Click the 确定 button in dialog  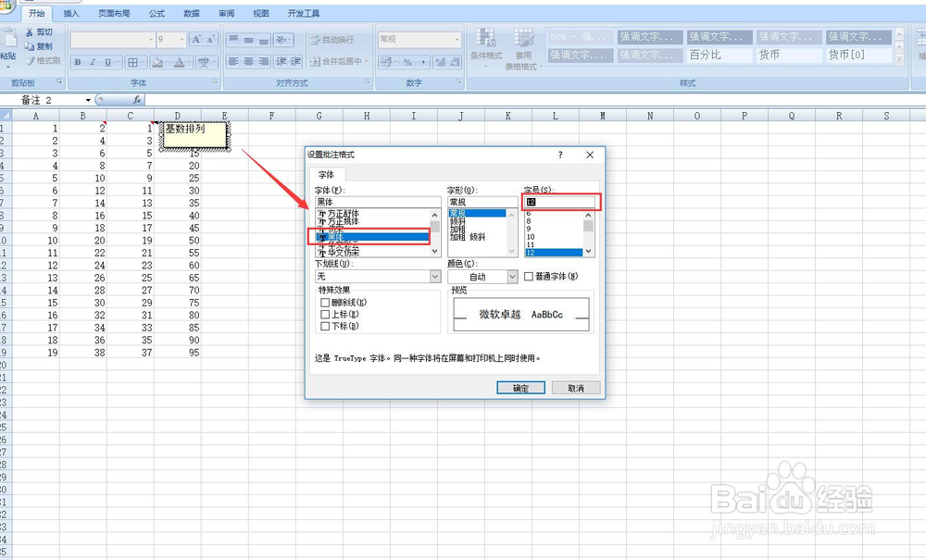tap(520, 388)
